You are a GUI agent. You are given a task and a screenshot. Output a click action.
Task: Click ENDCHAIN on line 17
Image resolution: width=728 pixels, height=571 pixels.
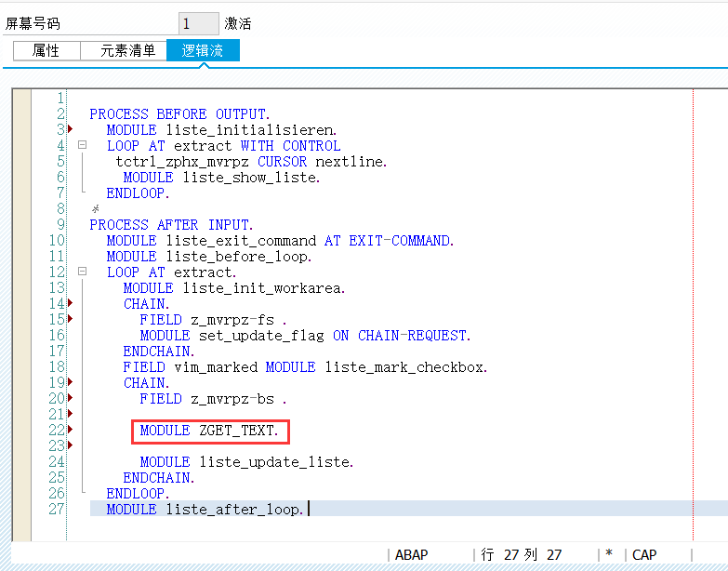pos(159,352)
